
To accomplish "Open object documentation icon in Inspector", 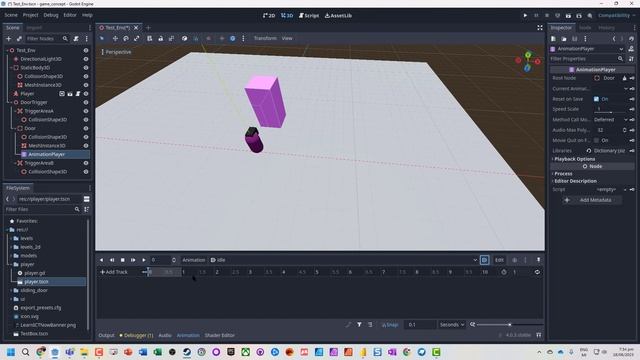I will [x=631, y=49].
